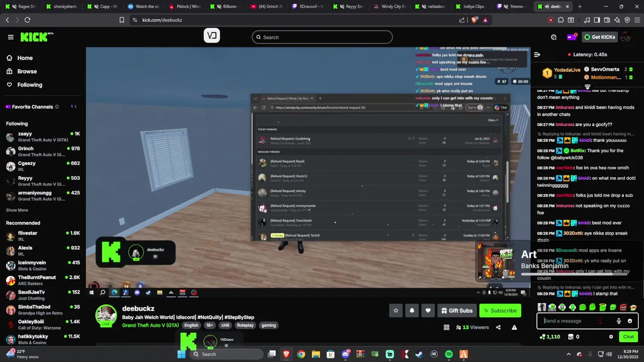Click the heart follow button
Image resolution: width=644 pixels, height=362 pixels.
[428, 311]
